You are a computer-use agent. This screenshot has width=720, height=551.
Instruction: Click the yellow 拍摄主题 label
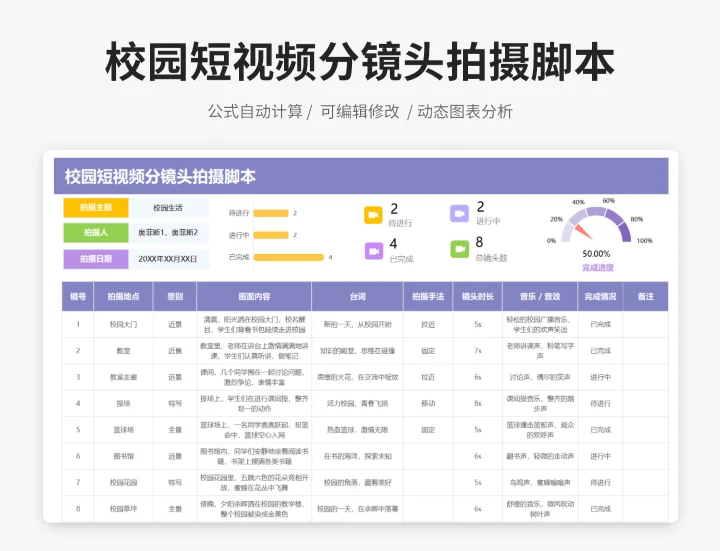point(96,207)
